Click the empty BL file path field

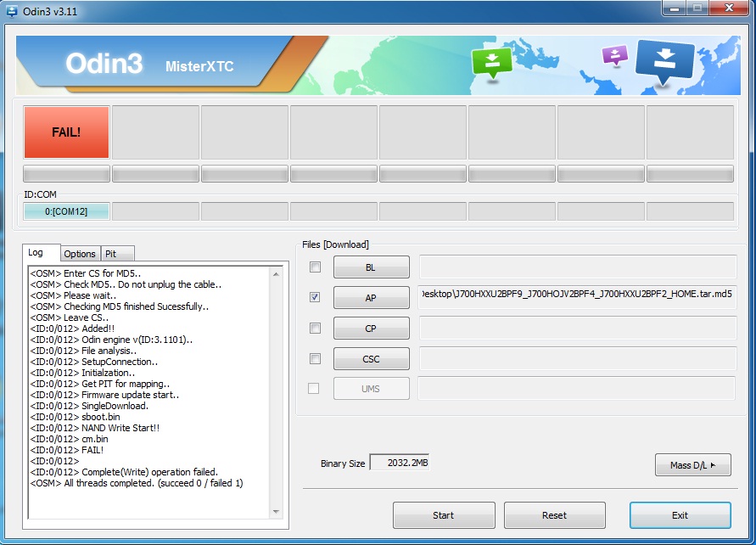tap(578, 267)
